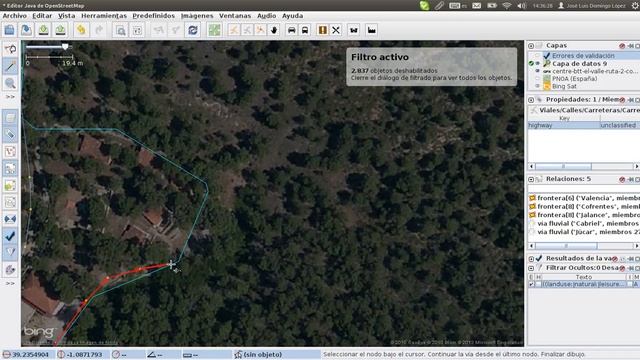
Task: Click the yellow undo arrow icon
Action: (x=81, y=30)
